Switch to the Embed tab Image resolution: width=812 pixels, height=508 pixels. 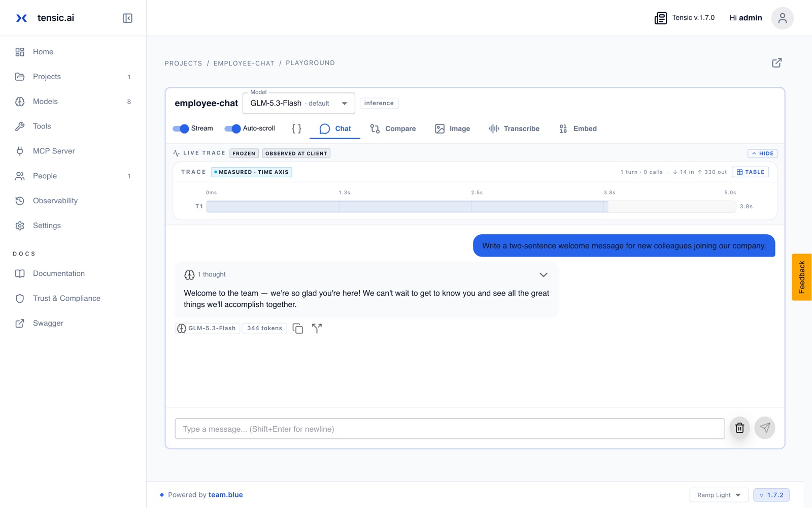[x=578, y=129]
